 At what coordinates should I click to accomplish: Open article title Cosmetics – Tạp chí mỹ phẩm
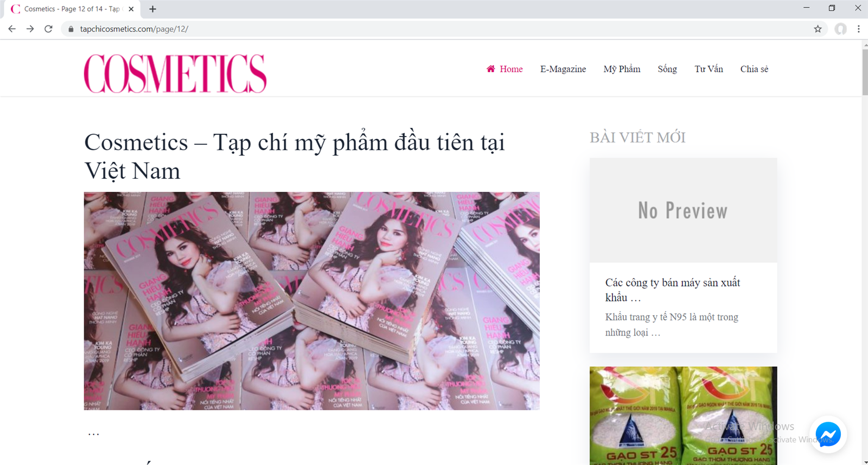(x=295, y=156)
